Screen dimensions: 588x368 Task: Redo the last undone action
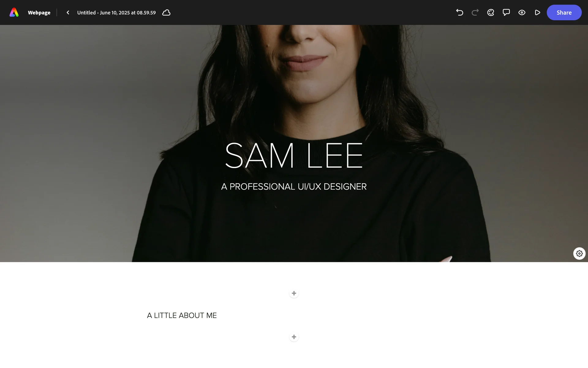[x=475, y=13]
